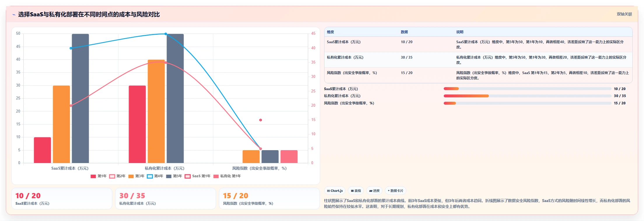Click the 说明 table column header
644x221 pixels.
coord(460,32)
